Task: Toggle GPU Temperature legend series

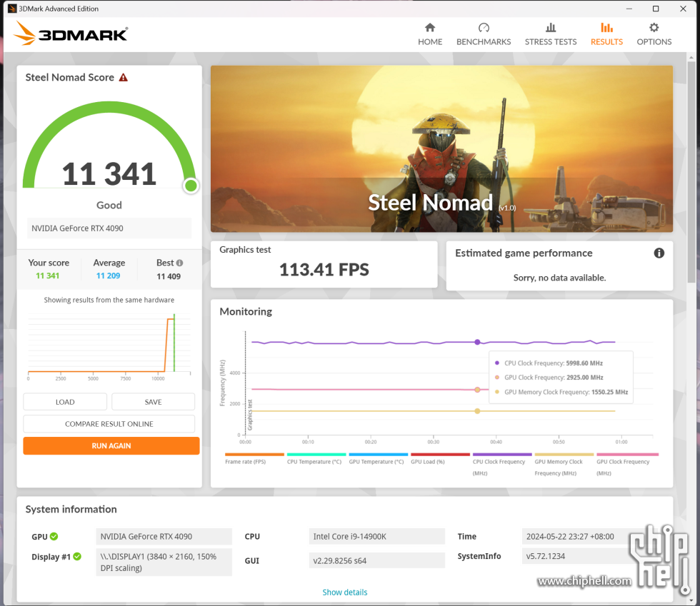Action: click(x=378, y=459)
